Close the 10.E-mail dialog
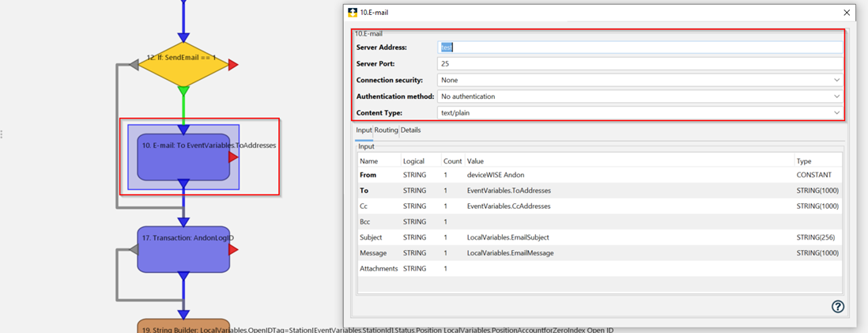Viewport: 868px width, 333px height. [847, 13]
